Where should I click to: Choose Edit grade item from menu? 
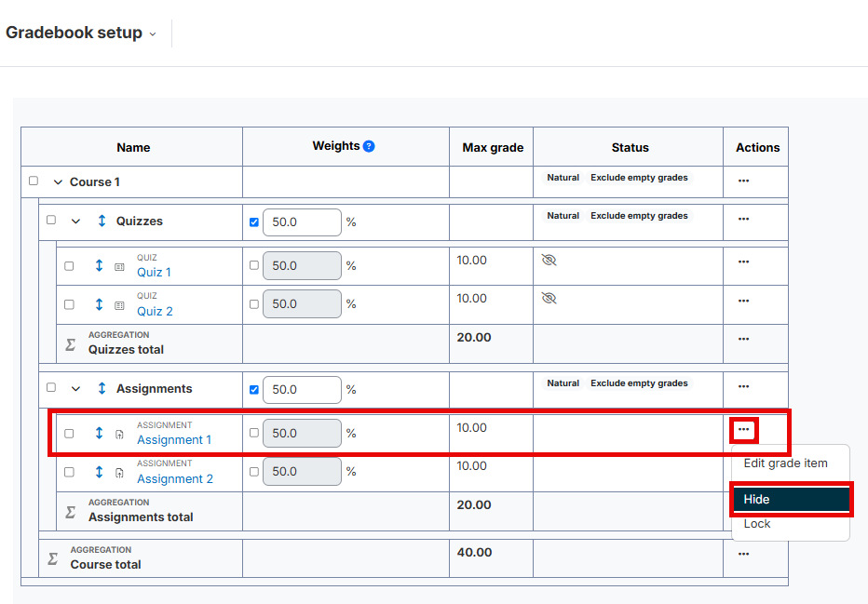click(x=785, y=463)
